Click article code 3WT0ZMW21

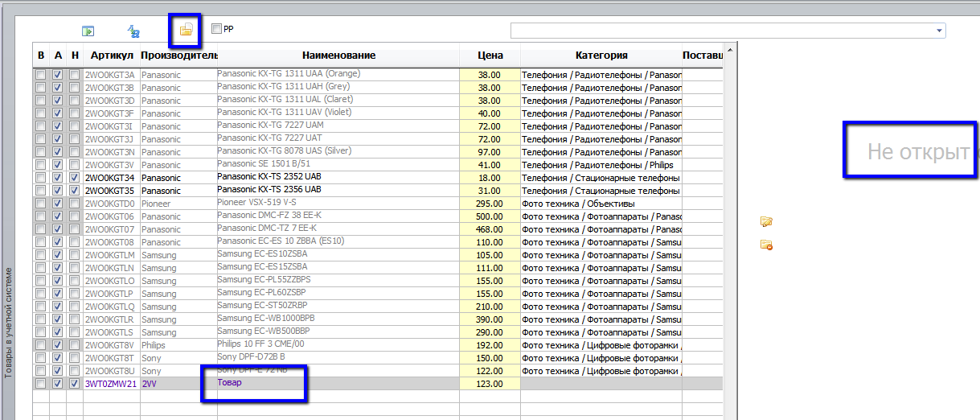point(111,384)
